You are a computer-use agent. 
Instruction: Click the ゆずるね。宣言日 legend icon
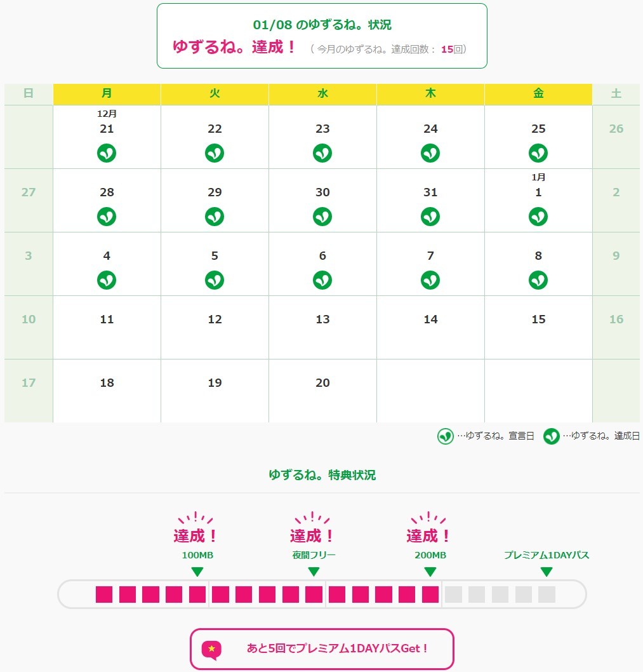[446, 436]
